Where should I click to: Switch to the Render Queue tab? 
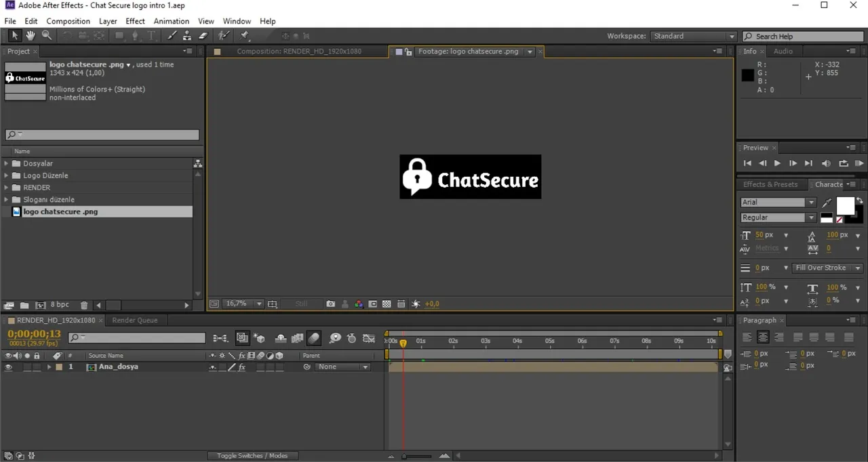134,320
